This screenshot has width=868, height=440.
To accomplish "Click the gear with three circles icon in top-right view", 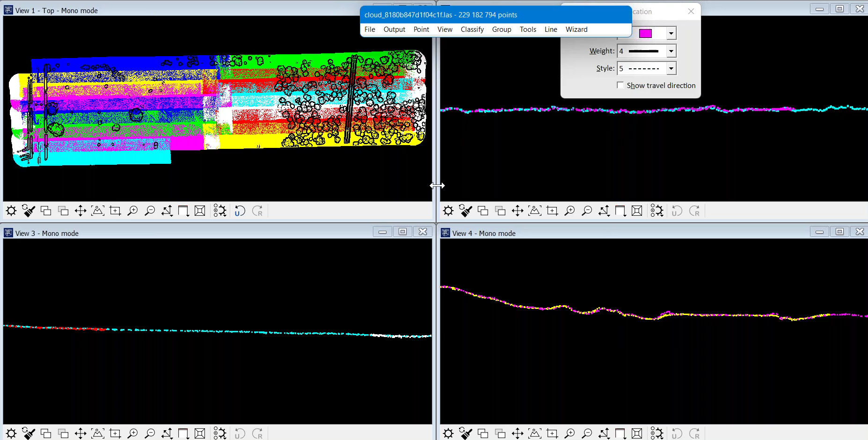I will [657, 211].
